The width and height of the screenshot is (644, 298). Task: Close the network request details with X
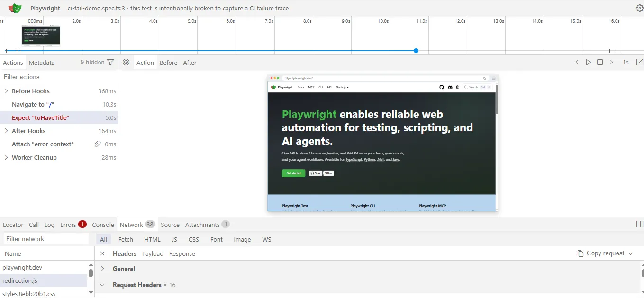102,253
